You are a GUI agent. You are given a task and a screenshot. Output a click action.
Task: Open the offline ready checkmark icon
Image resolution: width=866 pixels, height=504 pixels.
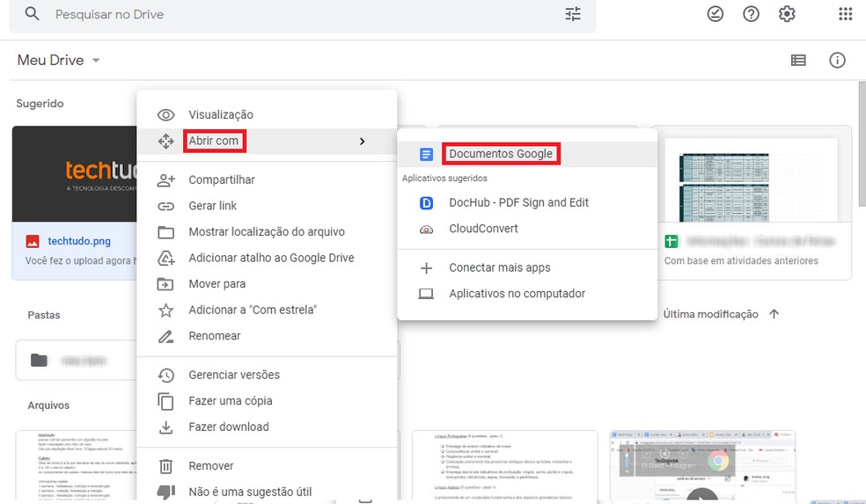[716, 14]
